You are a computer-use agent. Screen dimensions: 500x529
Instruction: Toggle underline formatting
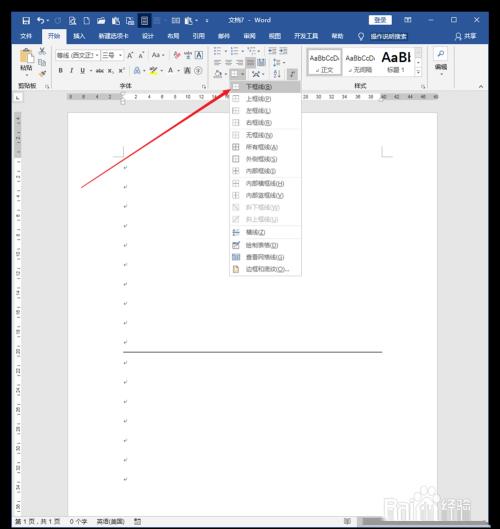click(x=82, y=71)
